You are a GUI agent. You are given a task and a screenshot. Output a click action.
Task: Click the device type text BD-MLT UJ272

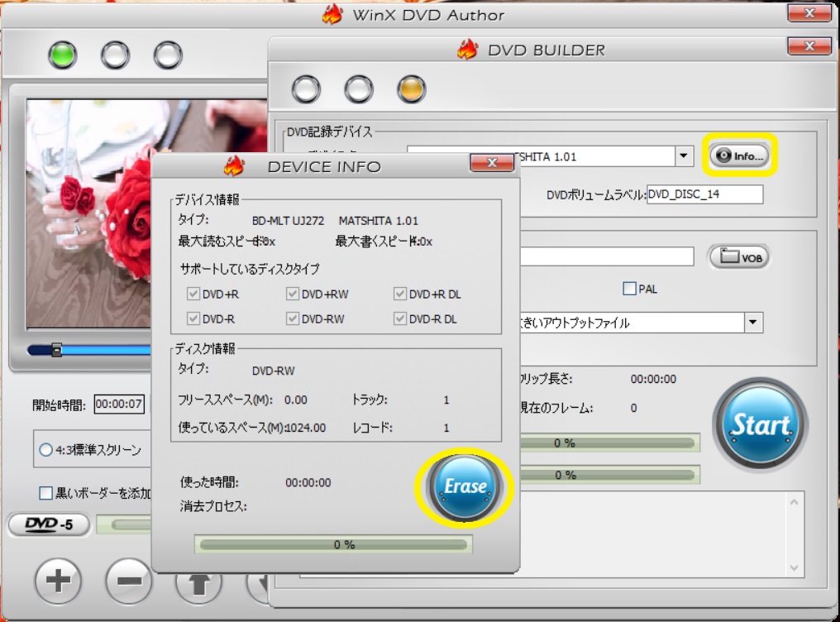pyautogui.click(x=288, y=221)
